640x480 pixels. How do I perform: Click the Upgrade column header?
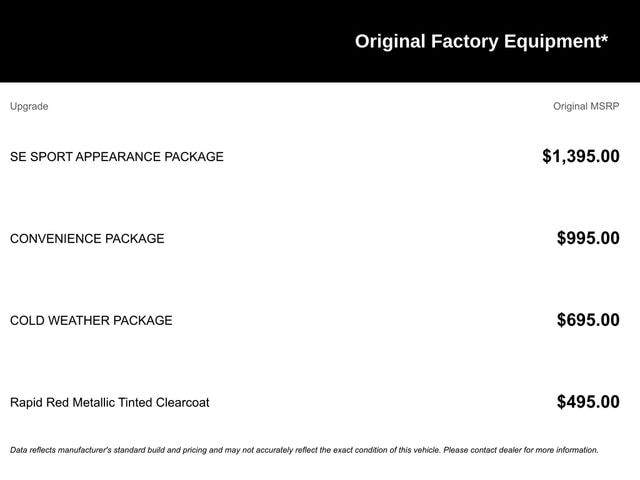pyautogui.click(x=29, y=106)
